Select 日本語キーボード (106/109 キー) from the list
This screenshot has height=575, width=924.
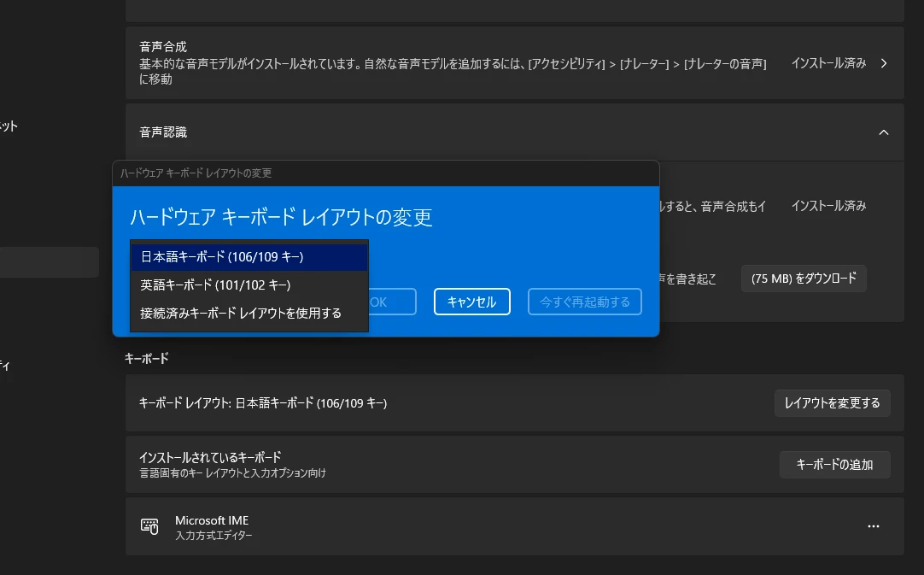pos(249,256)
